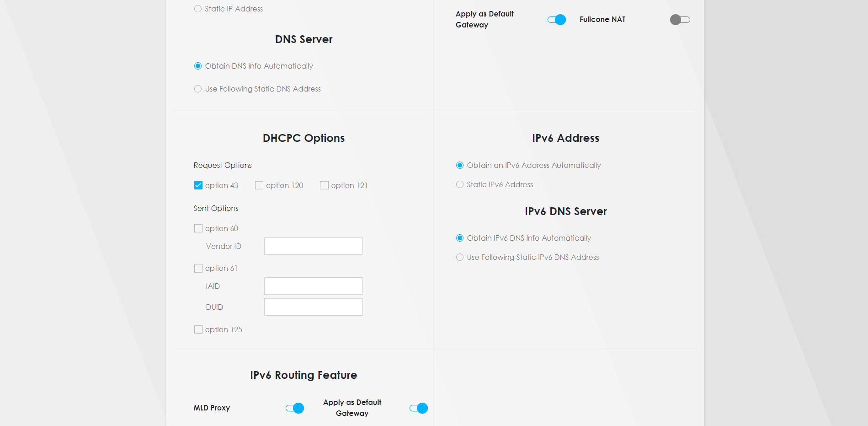Enable the Fullcone NAT switch
The width and height of the screenshot is (868, 426).
click(680, 20)
